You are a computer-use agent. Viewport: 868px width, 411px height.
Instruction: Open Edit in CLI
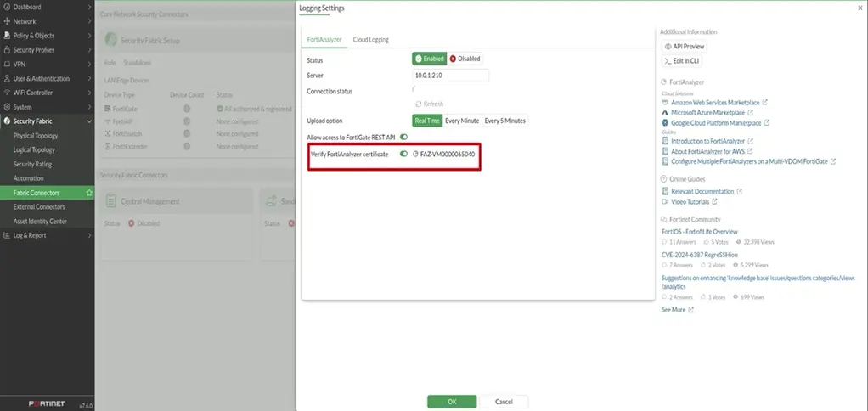682,61
